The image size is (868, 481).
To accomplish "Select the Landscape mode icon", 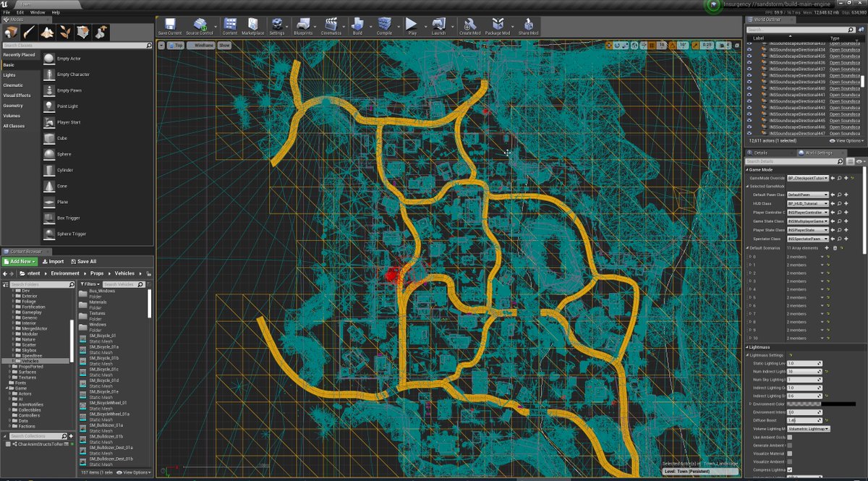I will [x=47, y=32].
